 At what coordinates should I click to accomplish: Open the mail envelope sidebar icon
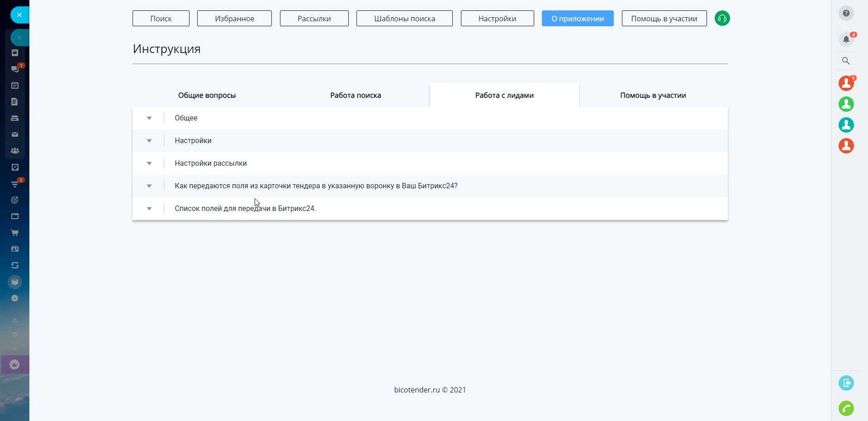15,134
